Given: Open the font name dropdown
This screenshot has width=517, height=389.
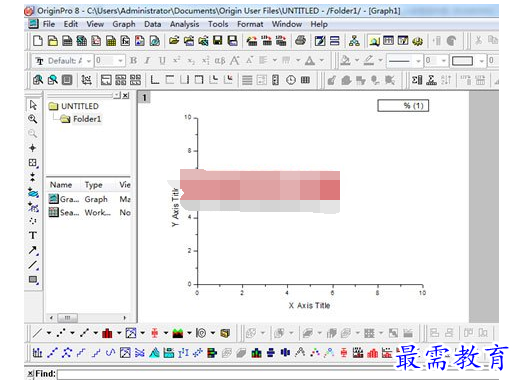Looking at the screenshot, I should click(89, 61).
